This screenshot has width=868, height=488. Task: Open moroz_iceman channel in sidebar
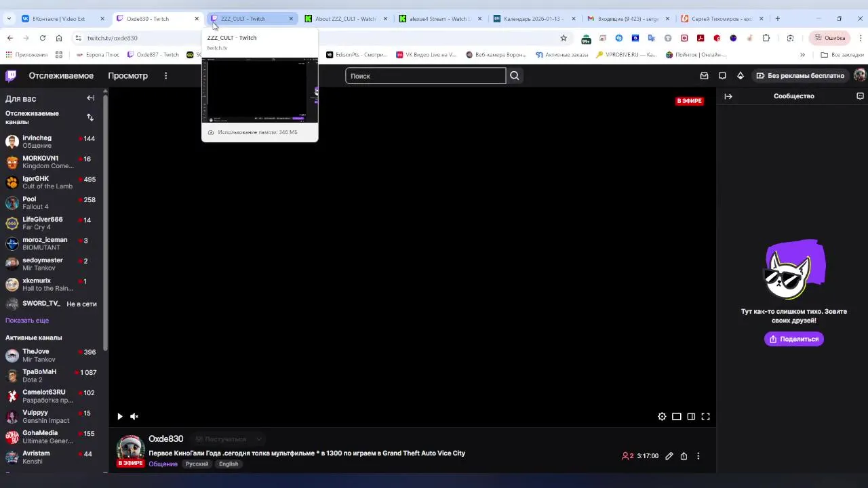[x=52, y=243]
